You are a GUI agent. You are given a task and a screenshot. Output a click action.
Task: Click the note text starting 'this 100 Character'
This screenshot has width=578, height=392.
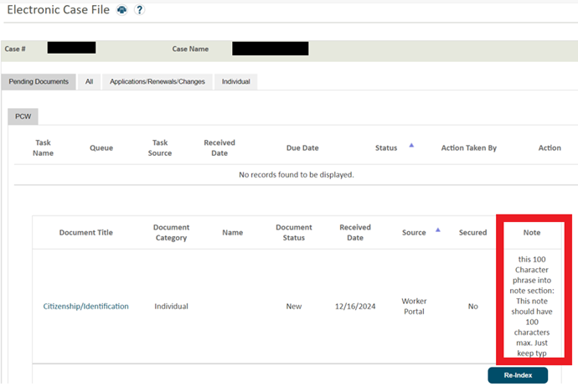(532, 307)
